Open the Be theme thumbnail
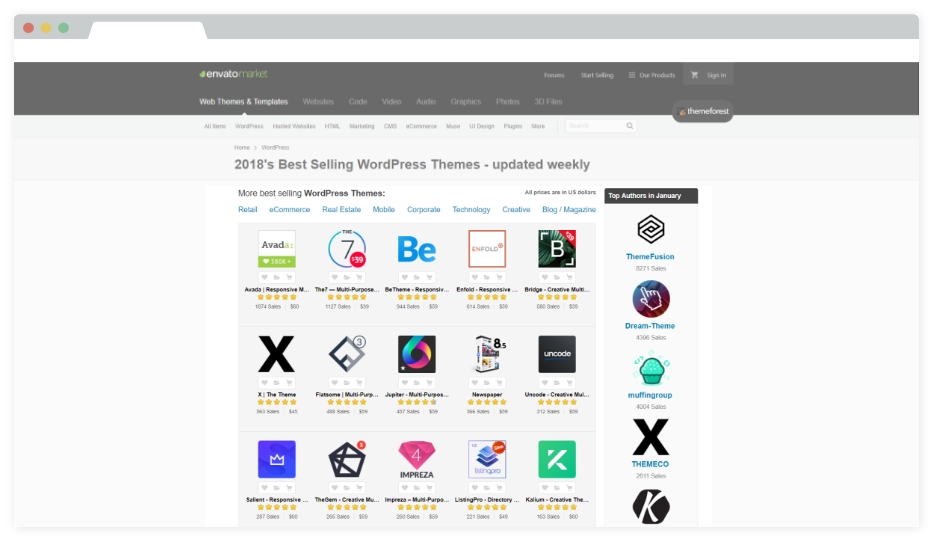 click(417, 249)
